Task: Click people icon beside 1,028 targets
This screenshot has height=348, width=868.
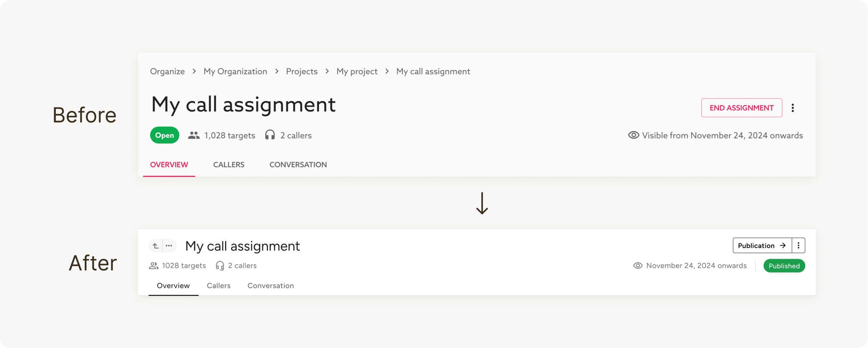Action: (x=194, y=135)
